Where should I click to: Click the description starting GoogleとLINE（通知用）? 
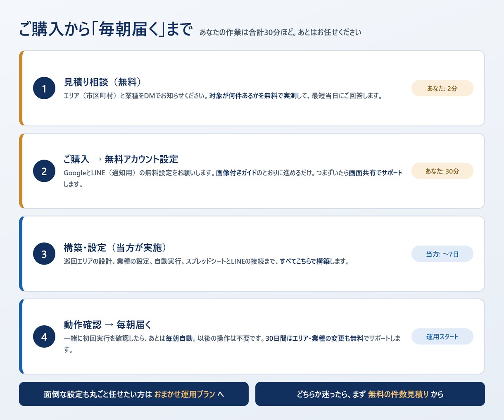click(x=233, y=178)
